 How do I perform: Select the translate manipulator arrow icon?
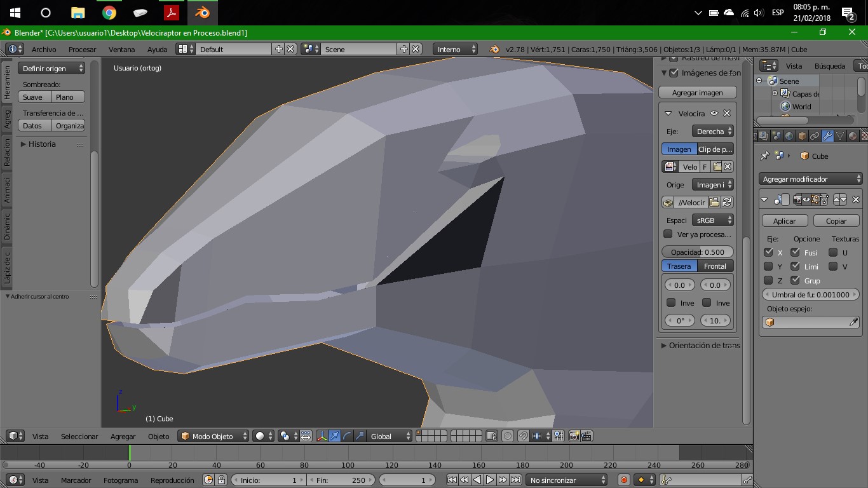tap(334, 436)
